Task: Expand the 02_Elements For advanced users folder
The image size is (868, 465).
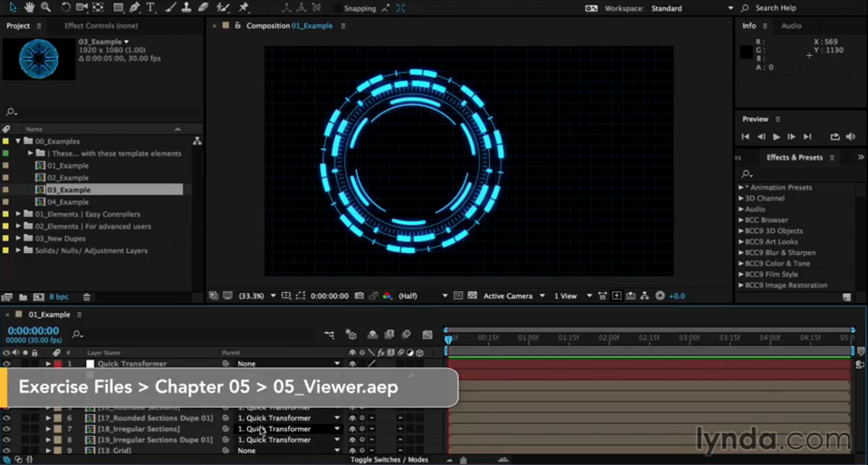Action: [18, 226]
